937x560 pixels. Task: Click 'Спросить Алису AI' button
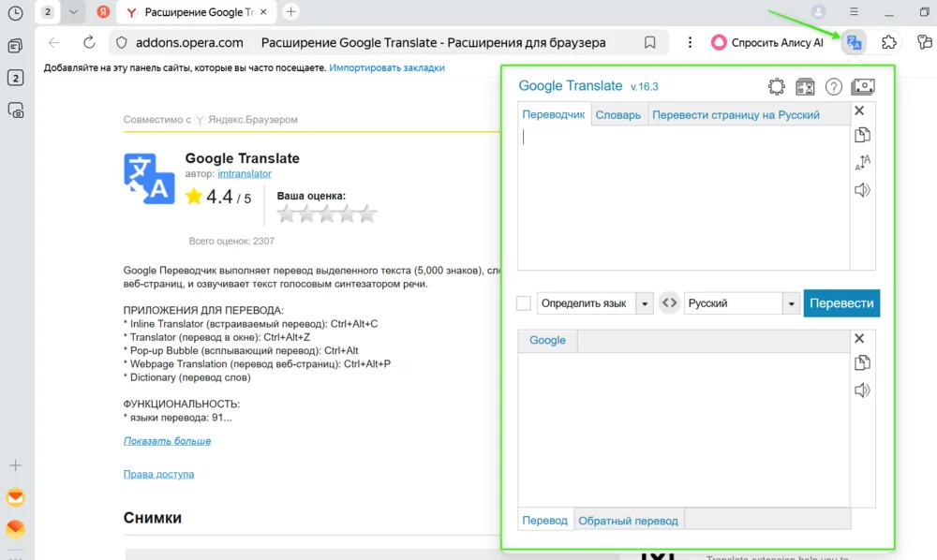click(x=766, y=42)
